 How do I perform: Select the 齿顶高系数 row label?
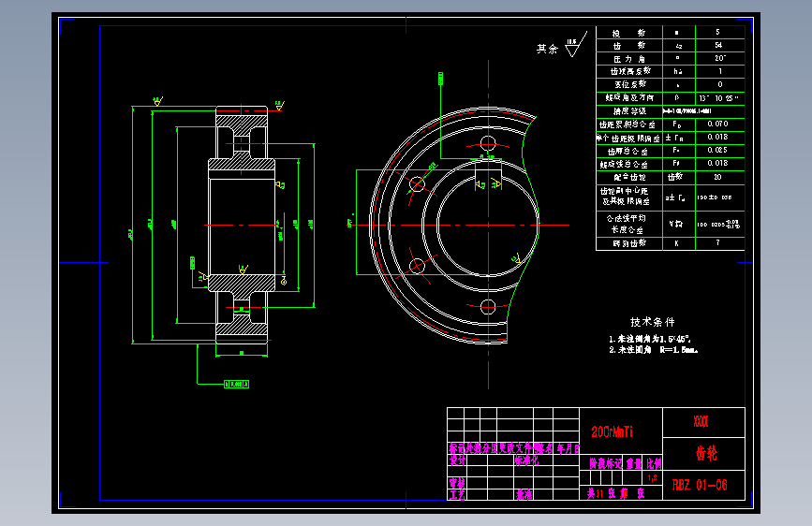630,71
